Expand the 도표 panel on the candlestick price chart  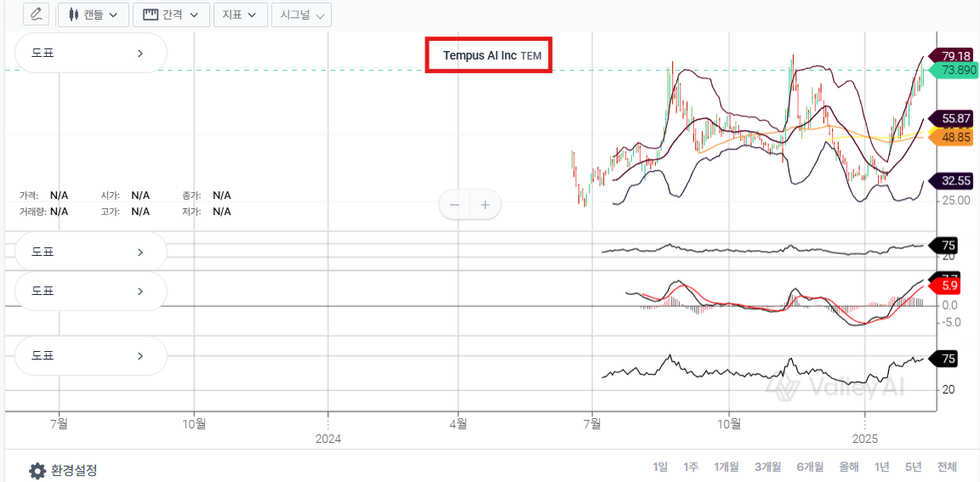pyautogui.click(x=91, y=53)
